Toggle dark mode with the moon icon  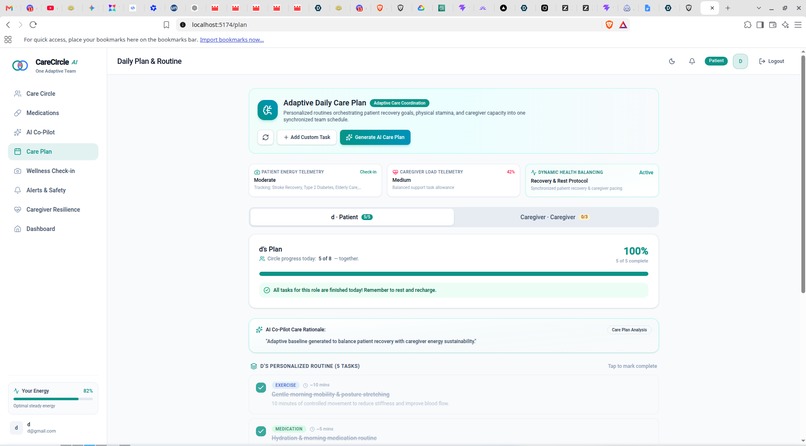[672, 61]
